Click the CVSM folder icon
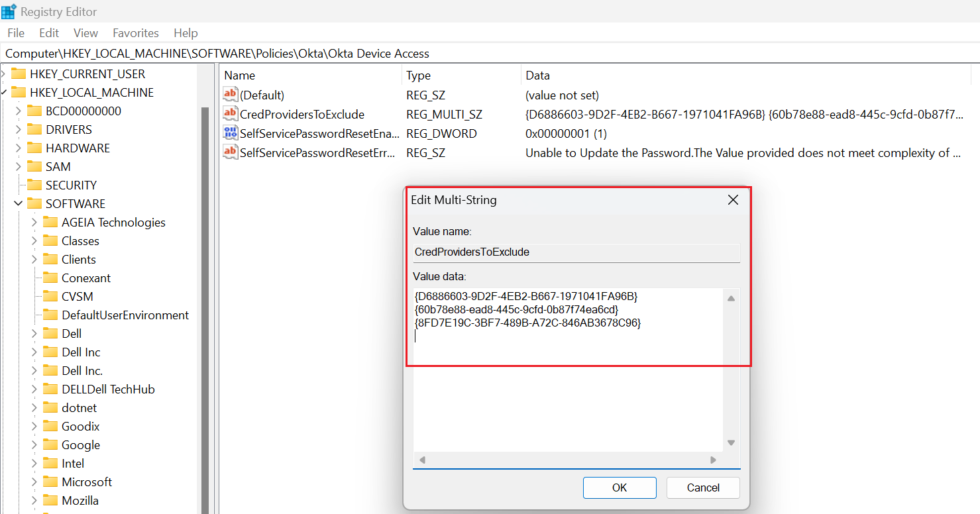 (50, 297)
